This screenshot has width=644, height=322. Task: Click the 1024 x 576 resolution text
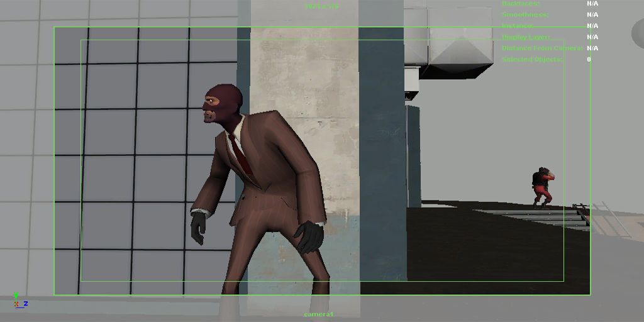tap(321, 6)
